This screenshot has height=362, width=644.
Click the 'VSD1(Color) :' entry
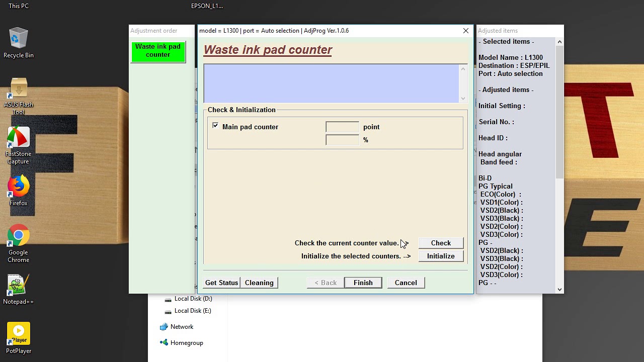(x=502, y=202)
